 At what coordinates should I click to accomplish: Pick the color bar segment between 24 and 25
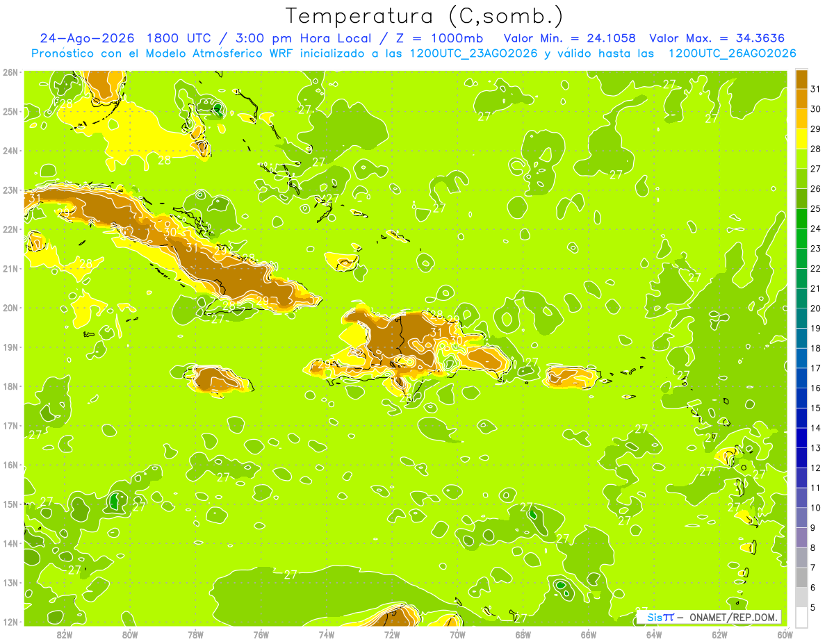801,219
